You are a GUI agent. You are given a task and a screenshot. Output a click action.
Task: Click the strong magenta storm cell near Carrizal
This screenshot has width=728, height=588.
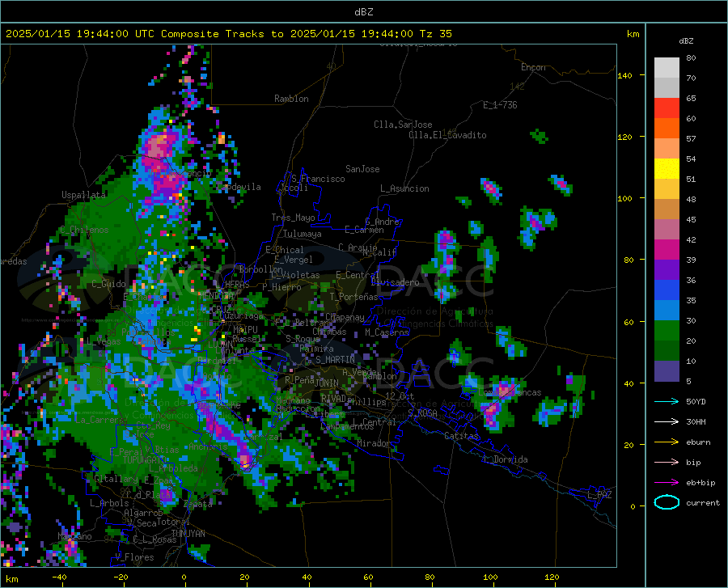(244, 459)
